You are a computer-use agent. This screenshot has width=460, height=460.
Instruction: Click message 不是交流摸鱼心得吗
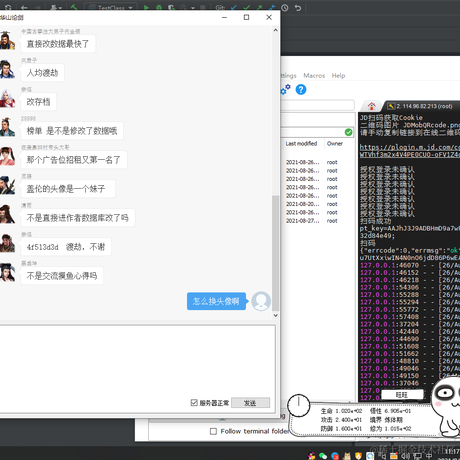pyautogui.click(x=62, y=276)
